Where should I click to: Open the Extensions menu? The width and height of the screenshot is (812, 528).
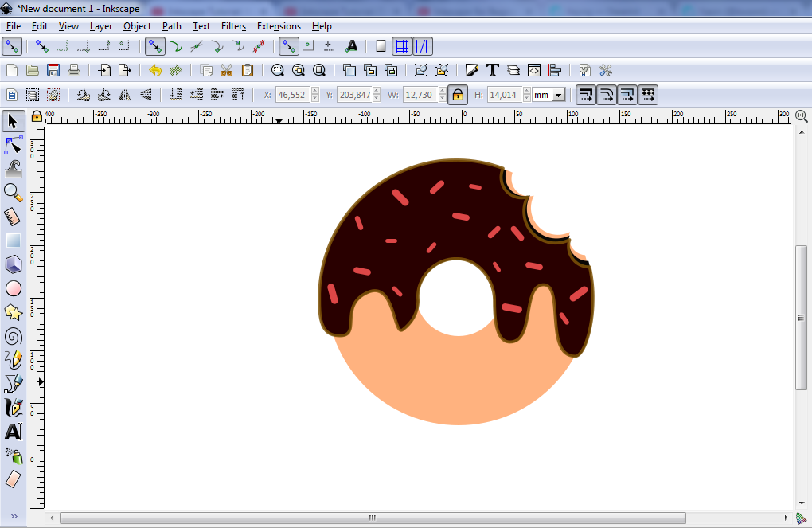[x=279, y=26]
